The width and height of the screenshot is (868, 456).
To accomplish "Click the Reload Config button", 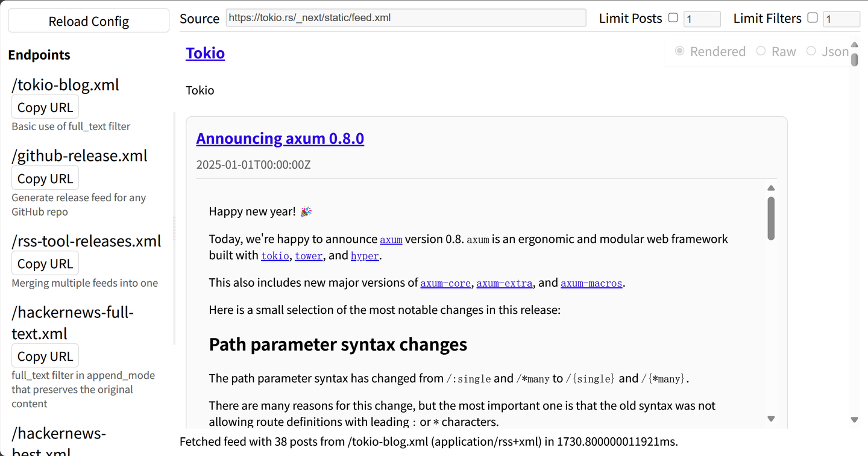I will [x=89, y=21].
